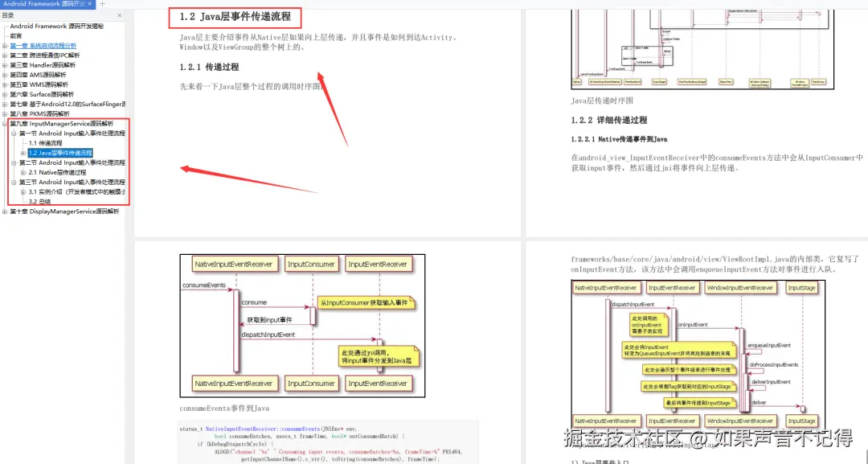Click the 1.2 Java层事件传递流程 page heading
This screenshot has width=868, height=464.
[x=235, y=17]
